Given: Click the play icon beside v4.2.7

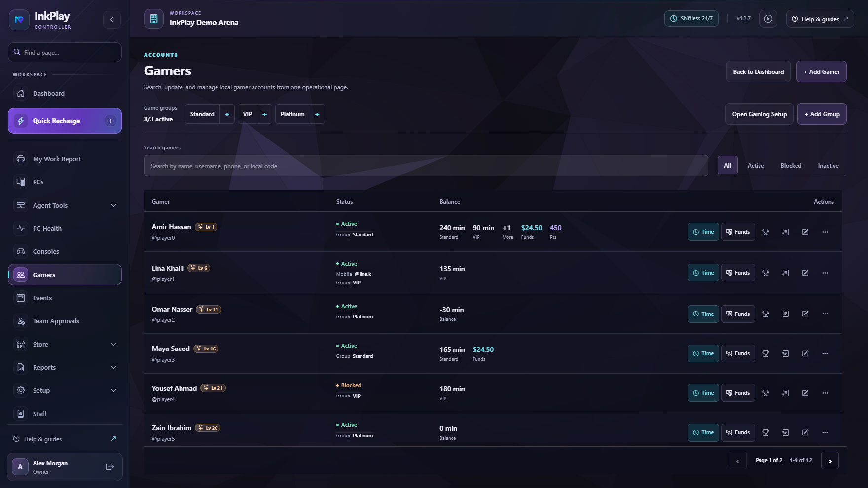Looking at the screenshot, I should click(768, 19).
